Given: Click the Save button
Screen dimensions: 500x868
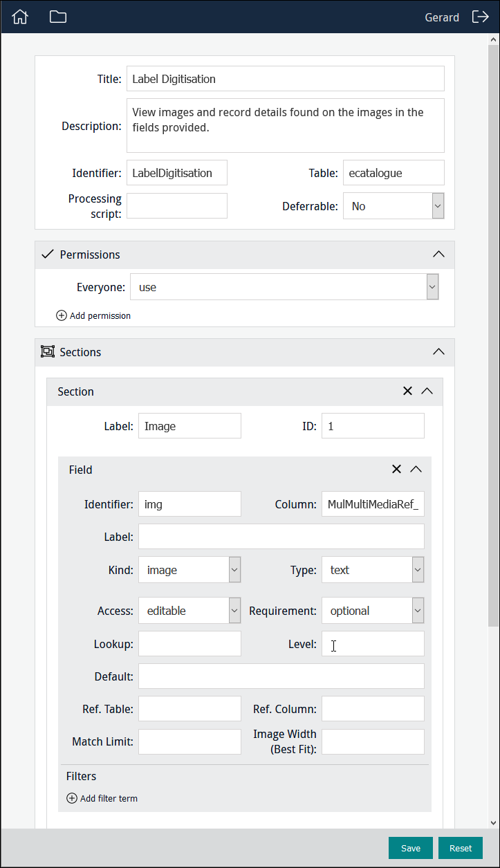Looking at the screenshot, I should [410, 848].
